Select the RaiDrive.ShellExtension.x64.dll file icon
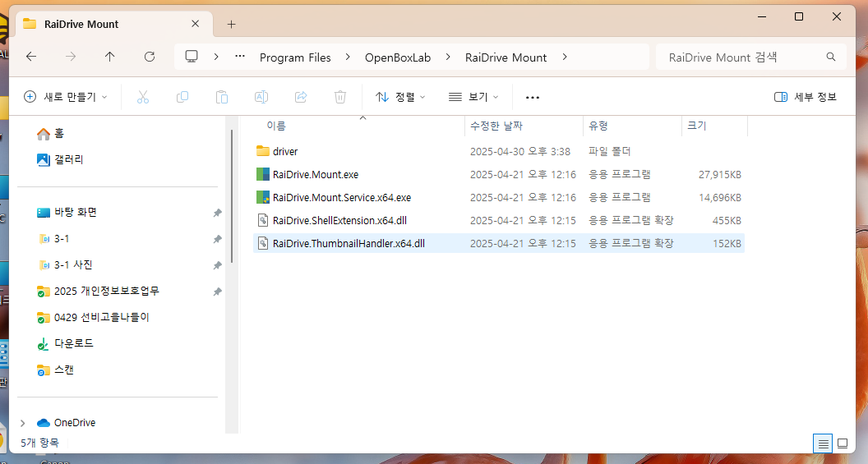This screenshot has width=868, height=464. coord(263,220)
